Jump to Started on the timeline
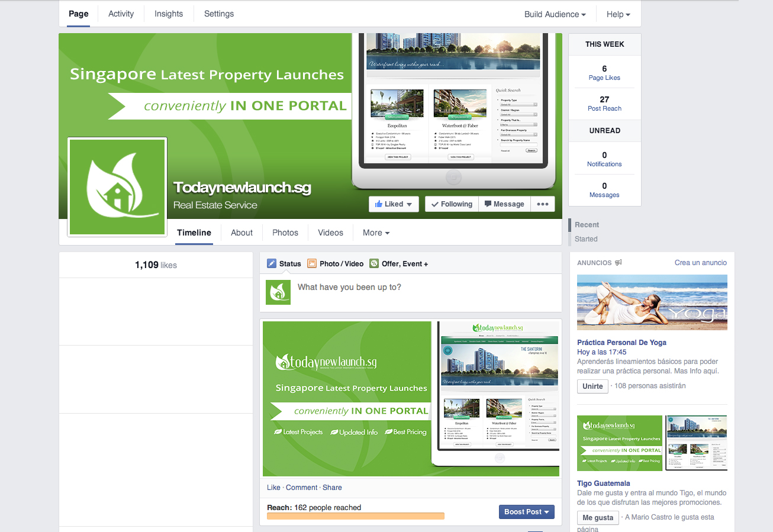The width and height of the screenshot is (773, 532). pos(586,239)
